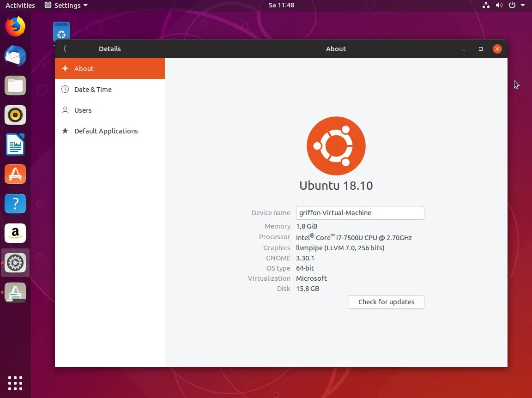
Task: Select Date & Time panel
Action: (110, 89)
